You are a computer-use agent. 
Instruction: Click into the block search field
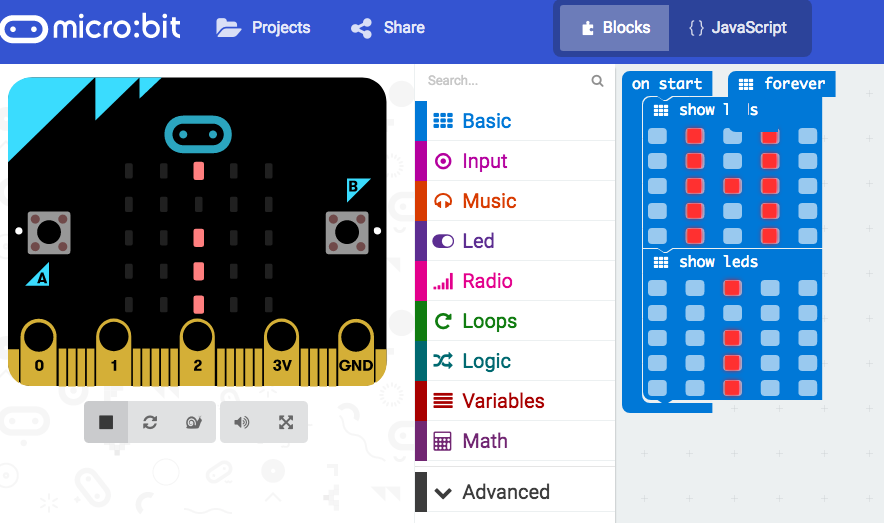(x=505, y=81)
